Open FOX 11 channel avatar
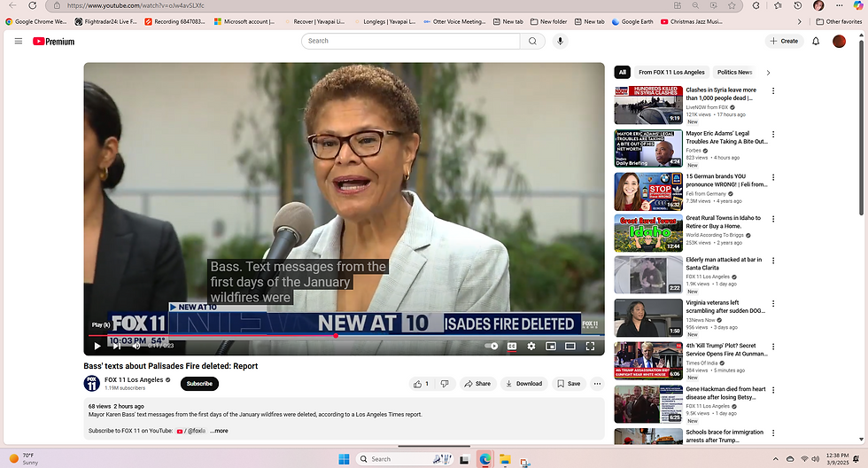Image resolution: width=868 pixels, height=468 pixels. point(92,383)
